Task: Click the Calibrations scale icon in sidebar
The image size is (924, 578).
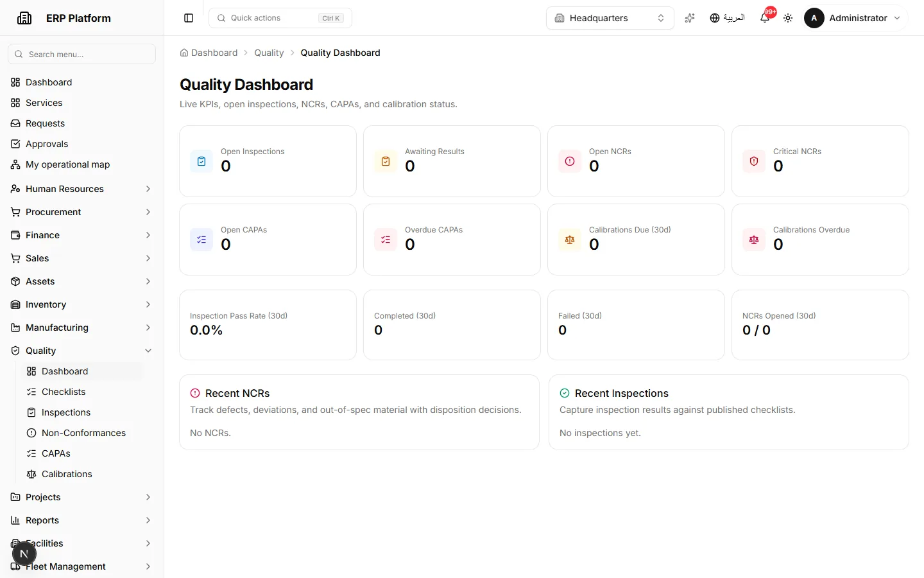Action: tap(31, 474)
